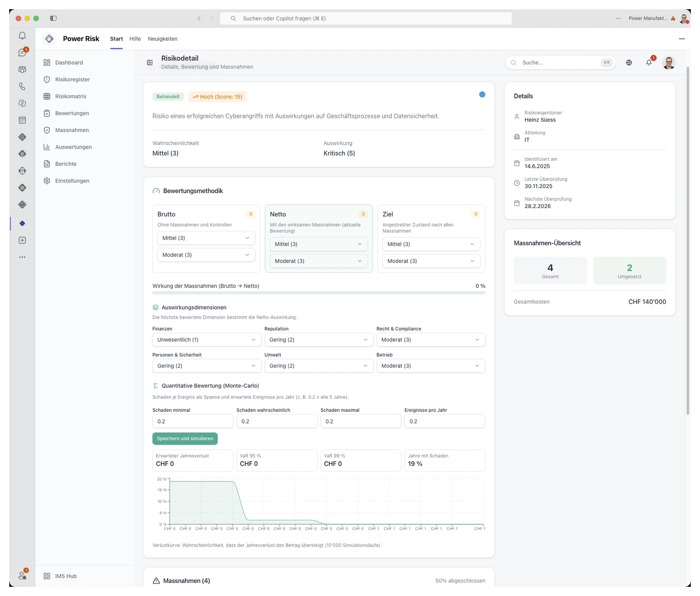Open Netto probability dropdown Mittel (3)
The height and width of the screenshot is (596, 700).
[x=318, y=244]
